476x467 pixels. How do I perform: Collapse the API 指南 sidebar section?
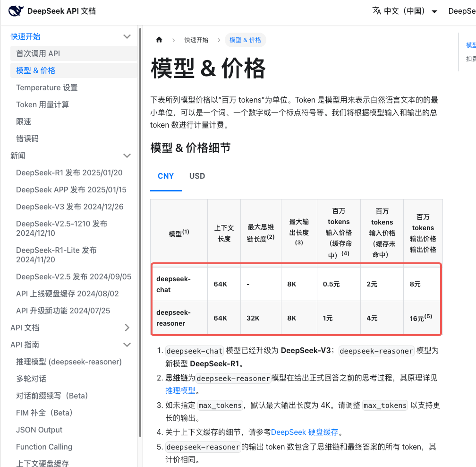(x=127, y=345)
